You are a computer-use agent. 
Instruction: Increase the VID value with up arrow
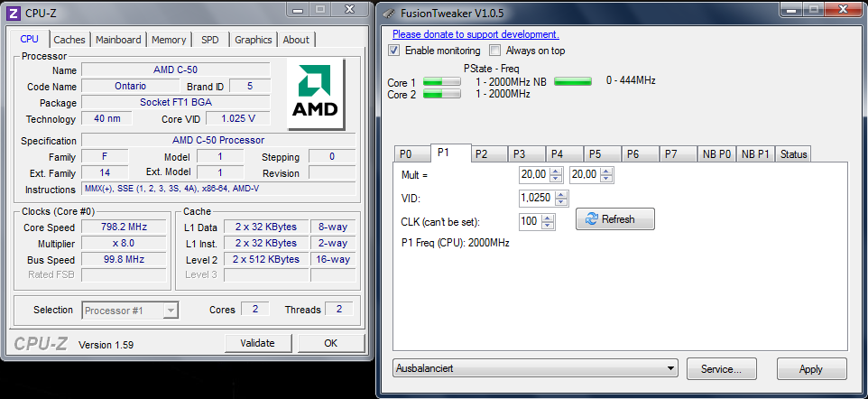tap(562, 194)
